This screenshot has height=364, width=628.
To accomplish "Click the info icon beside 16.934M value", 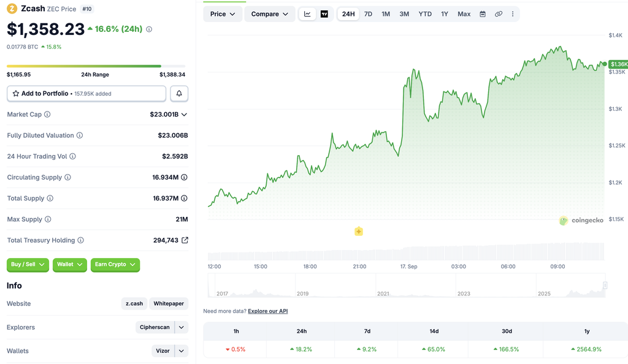I will pyautogui.click(x=184, y=177).
